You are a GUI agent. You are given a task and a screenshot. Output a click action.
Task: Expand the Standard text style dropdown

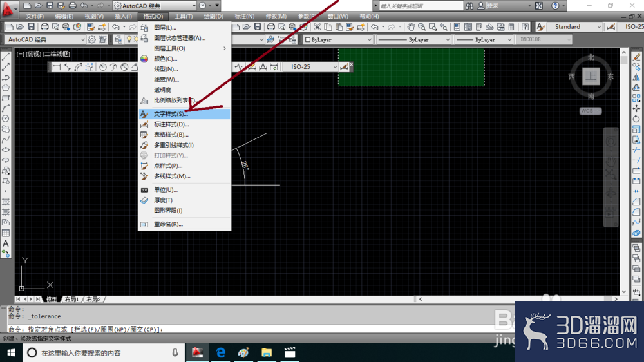click(x=599, y=26)
